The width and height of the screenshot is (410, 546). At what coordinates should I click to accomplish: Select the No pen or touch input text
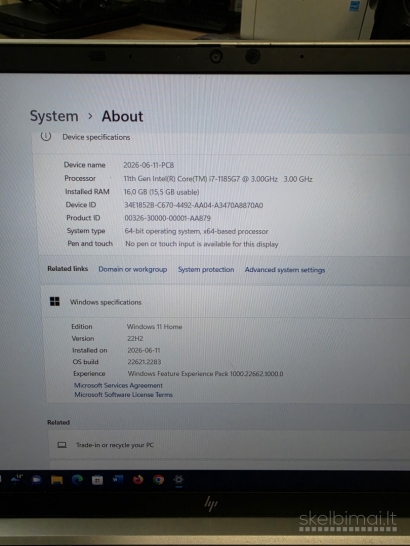202,244
